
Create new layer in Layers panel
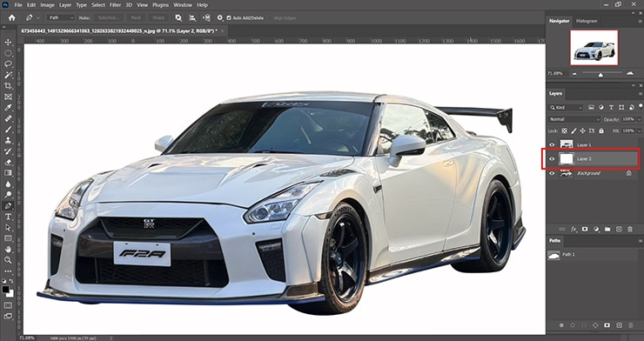click(x=619, y=229)
